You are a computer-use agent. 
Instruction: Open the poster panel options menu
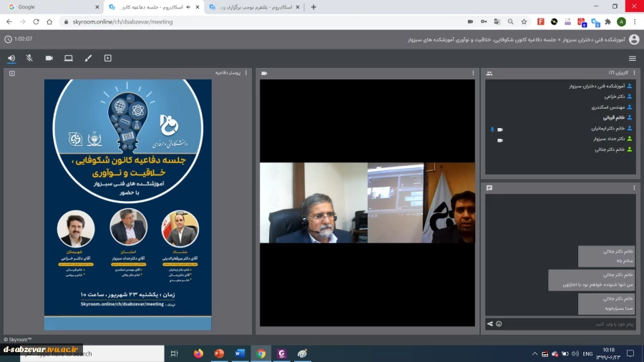(x=246, y=73)
